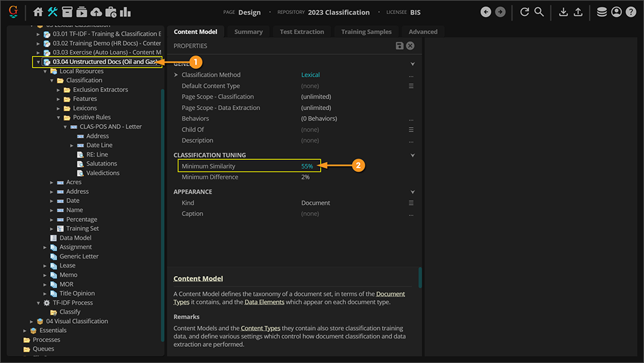644x363 pixels.
Task: Click the Design tools wrench icon
Action: 53,12
